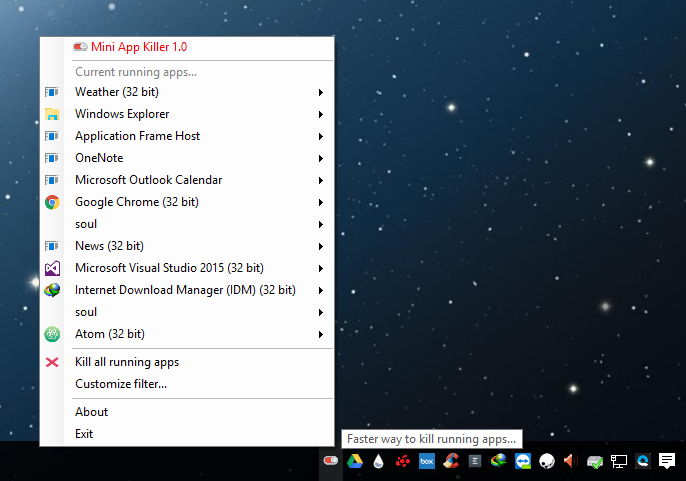Expand the Application Frame Host submenu arrow
The image size is (686, 481).
pos(321,136)
